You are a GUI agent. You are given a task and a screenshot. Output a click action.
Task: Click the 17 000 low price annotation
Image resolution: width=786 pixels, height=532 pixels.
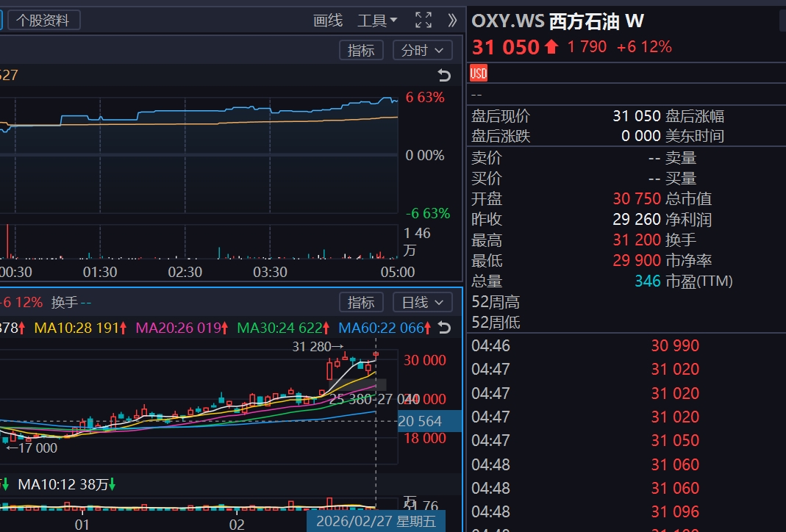point(32,448)
